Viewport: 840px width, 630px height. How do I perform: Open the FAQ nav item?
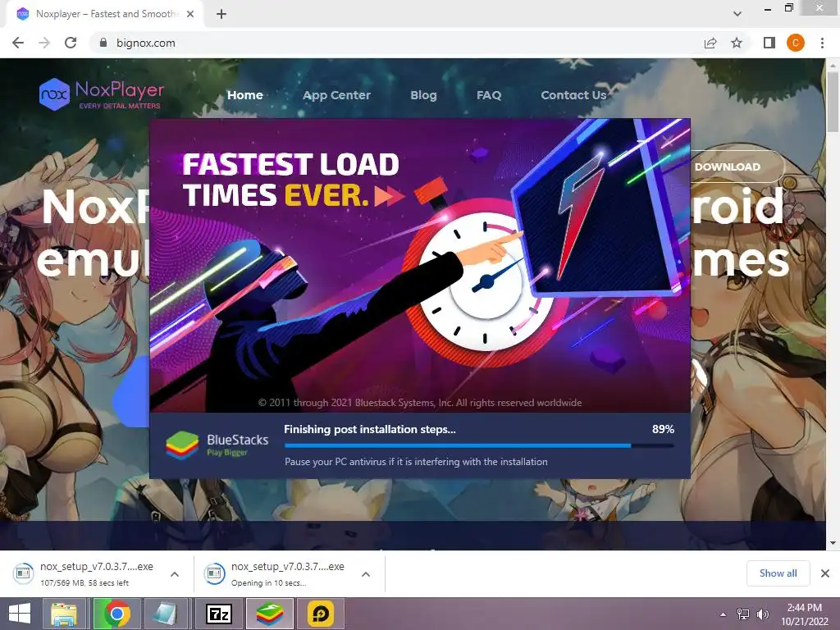(x=489, y=95)
